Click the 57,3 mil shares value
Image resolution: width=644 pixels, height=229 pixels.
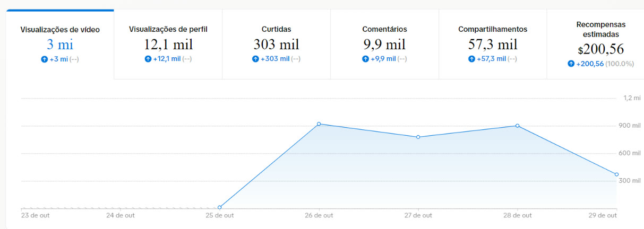tap(493, 44)
